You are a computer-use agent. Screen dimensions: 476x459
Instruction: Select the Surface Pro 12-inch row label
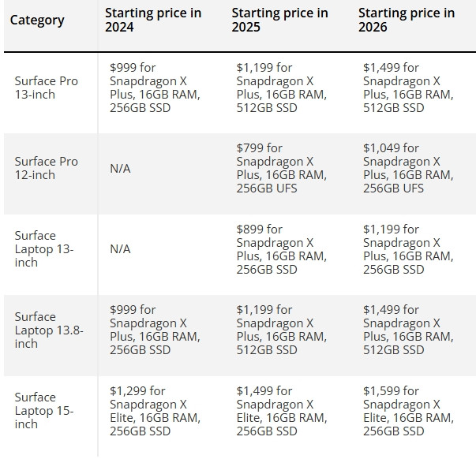click(46, 168)
